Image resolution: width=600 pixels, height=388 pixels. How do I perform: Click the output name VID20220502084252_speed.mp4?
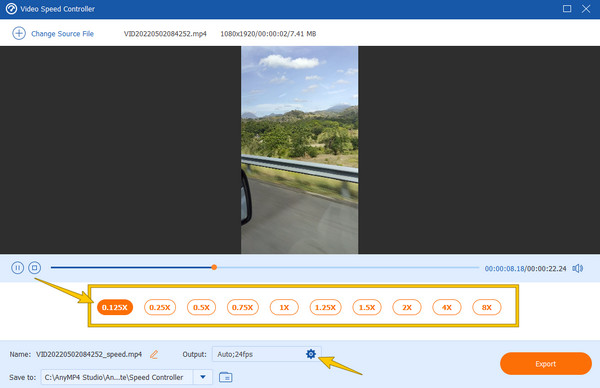point(89,354)
